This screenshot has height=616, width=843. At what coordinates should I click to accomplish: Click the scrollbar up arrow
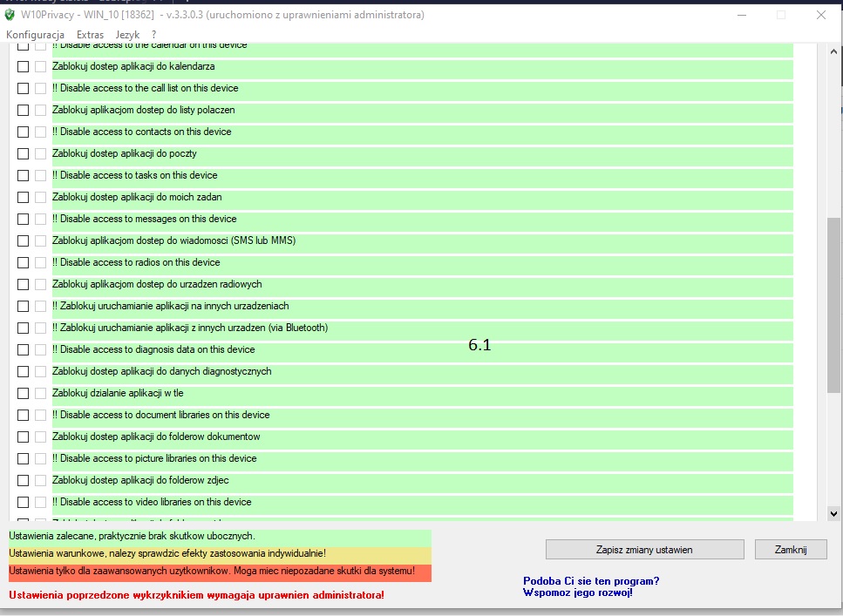[833, 51]
